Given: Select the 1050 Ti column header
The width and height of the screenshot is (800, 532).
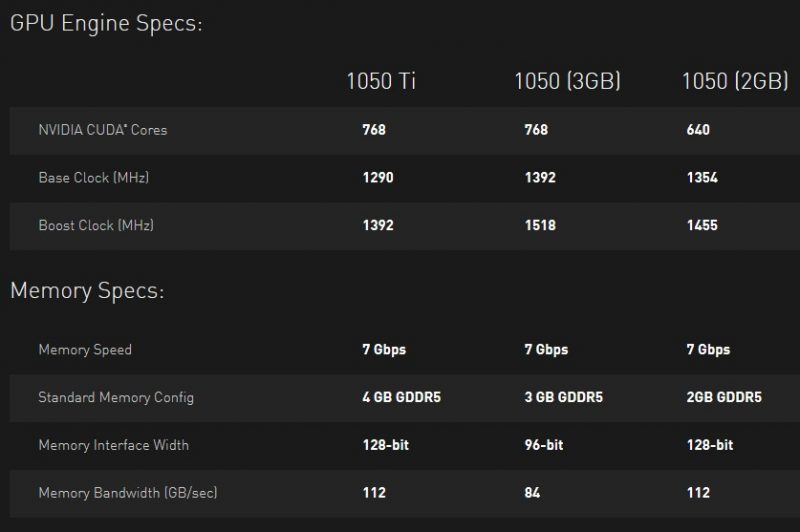Looking at the screenshot, I should click(x=381, y=82).
